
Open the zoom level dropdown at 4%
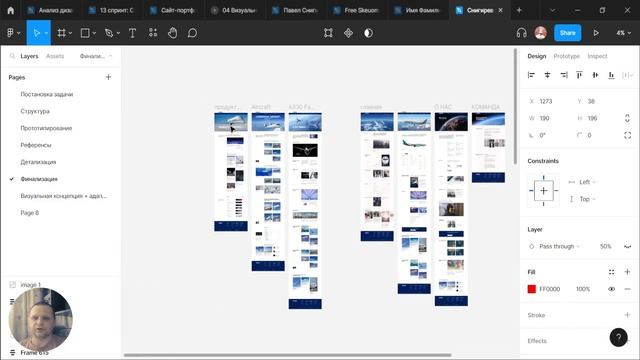coord(623,33)
